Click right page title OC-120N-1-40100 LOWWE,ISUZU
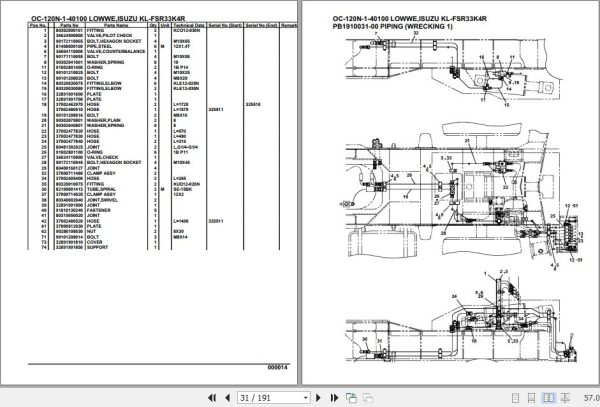600x407 pixels. (x=409, y=18)
